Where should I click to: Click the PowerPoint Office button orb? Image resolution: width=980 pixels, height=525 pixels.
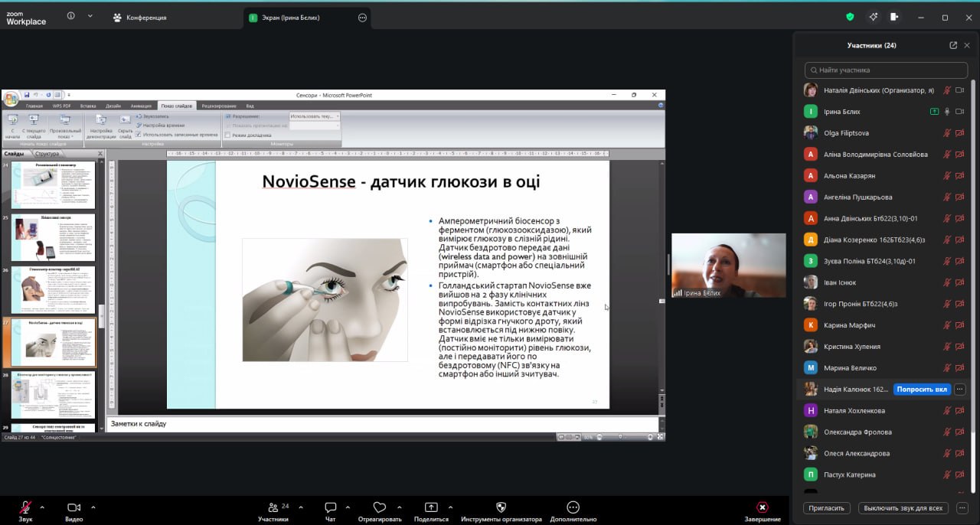coord(11,99)
